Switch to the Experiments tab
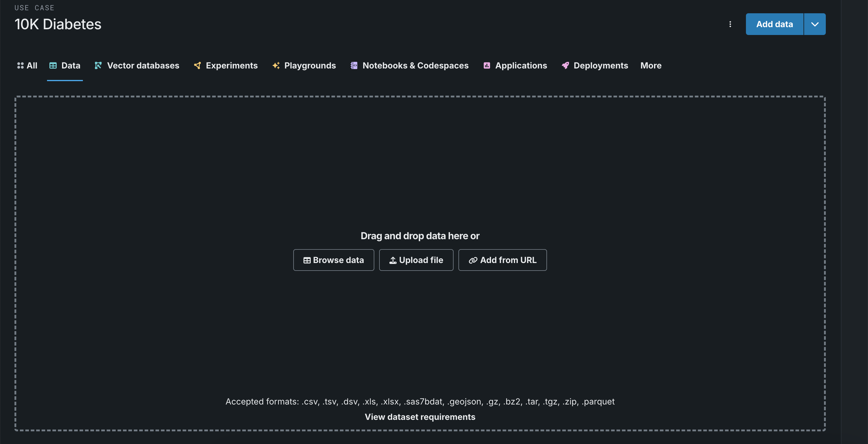This screenshot has height=444, width=868. (x=231, y=65)
